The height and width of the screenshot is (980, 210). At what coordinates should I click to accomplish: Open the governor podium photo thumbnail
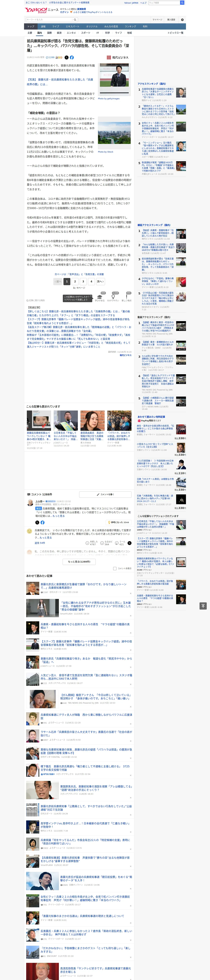[114, 80]
